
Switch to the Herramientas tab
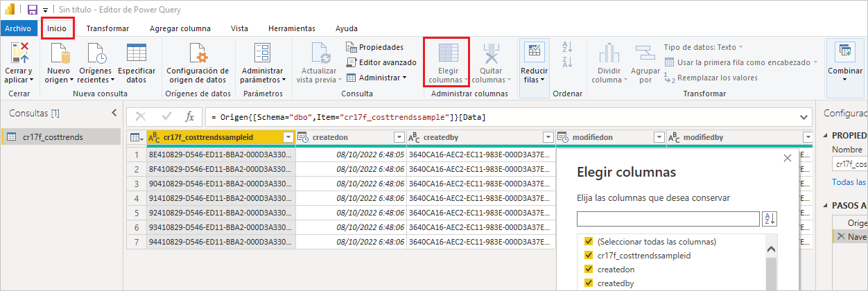(291, 28)
